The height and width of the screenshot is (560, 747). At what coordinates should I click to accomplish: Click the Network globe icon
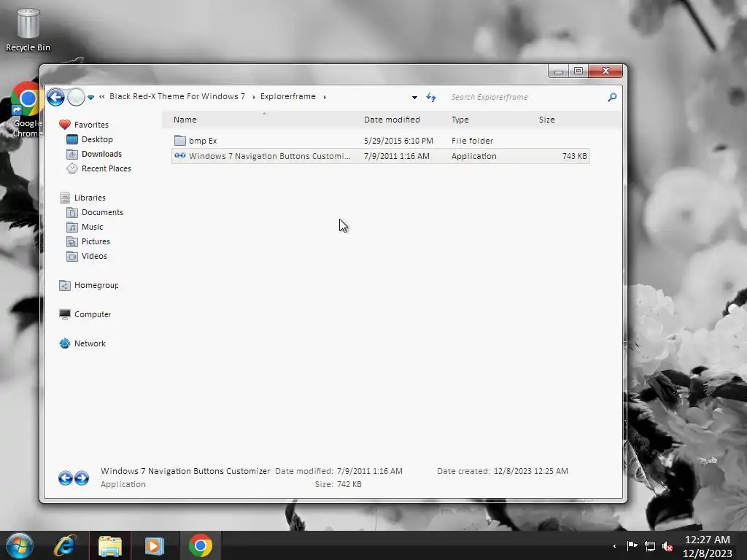pyautogui.click(x=65, y=343)
